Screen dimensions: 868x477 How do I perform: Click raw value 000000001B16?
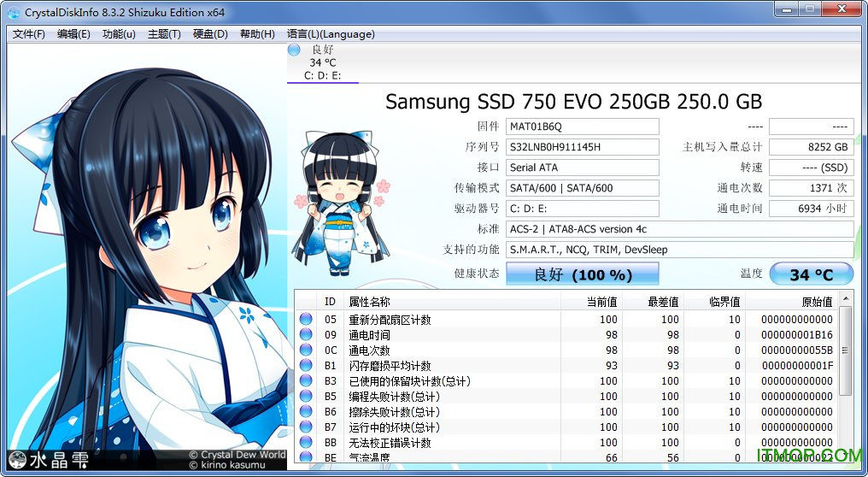pos(797,334)
